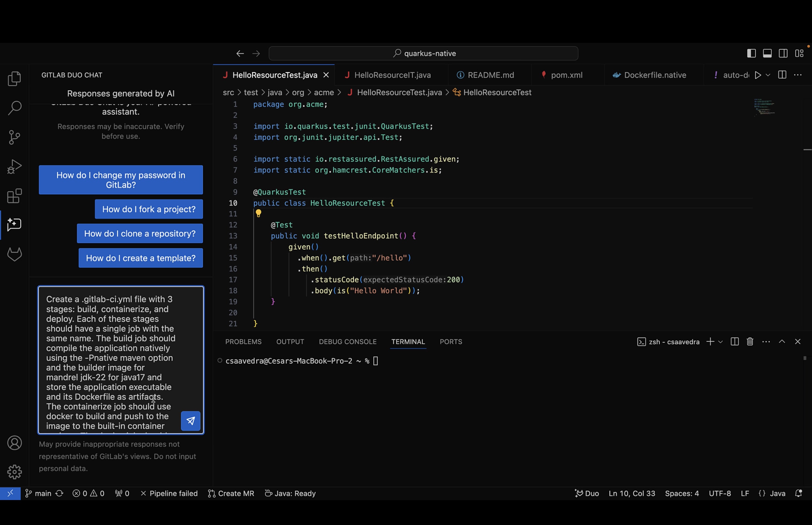Select the TERMINAL panel tab
The height and width of the screenshot is (525, 812).
pyautogui.click(x=408, y=341)
